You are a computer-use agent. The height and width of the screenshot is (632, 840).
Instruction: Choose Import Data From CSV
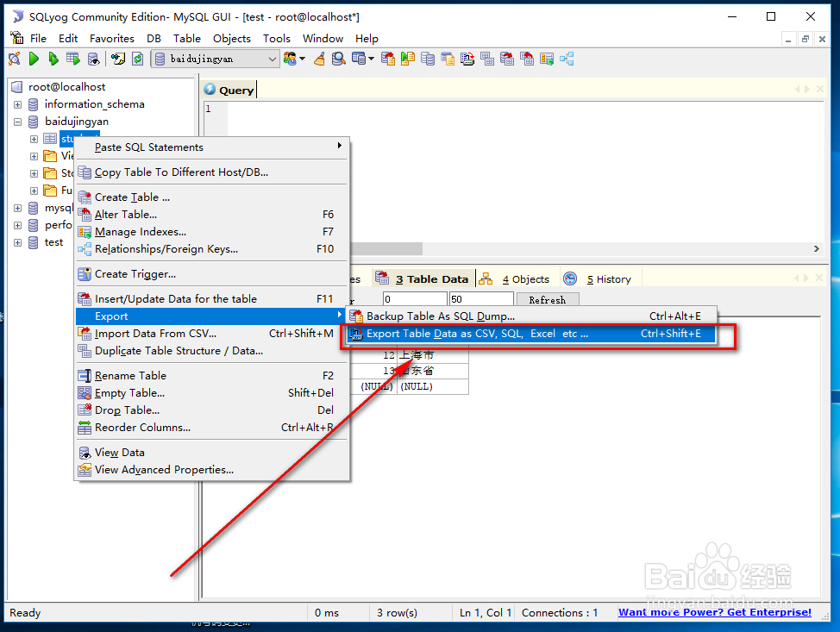coord(211,333)
